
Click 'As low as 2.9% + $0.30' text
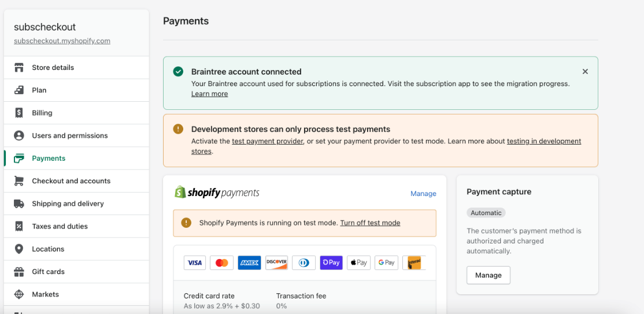222,306
